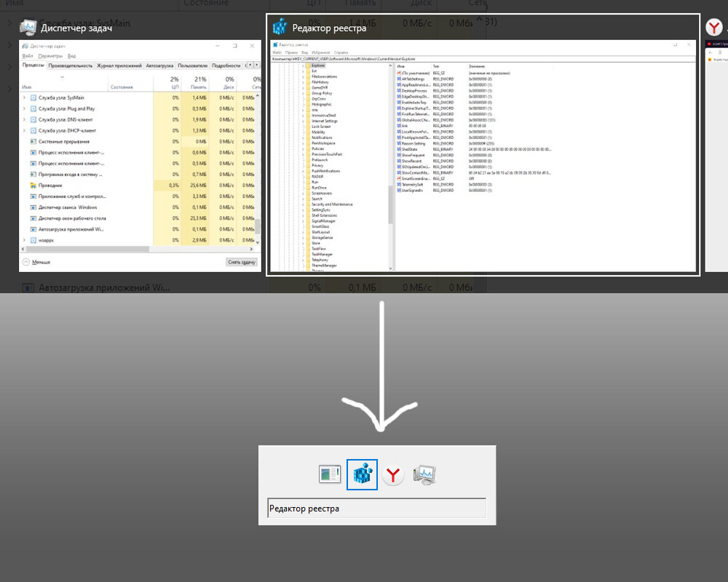This screenshot has width=728, height=582.
Task: Select the Explorer key in the registry tree
Action: click(x=318, y=65)
